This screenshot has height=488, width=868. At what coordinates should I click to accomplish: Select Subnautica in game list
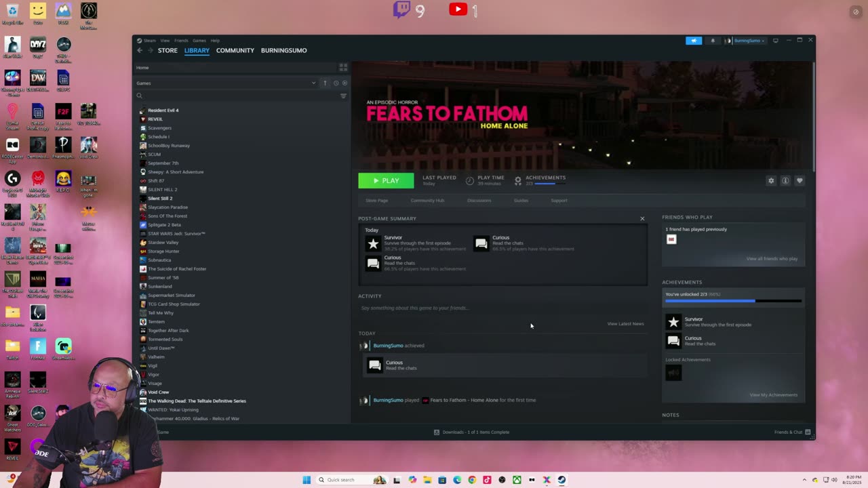point(159,260)
